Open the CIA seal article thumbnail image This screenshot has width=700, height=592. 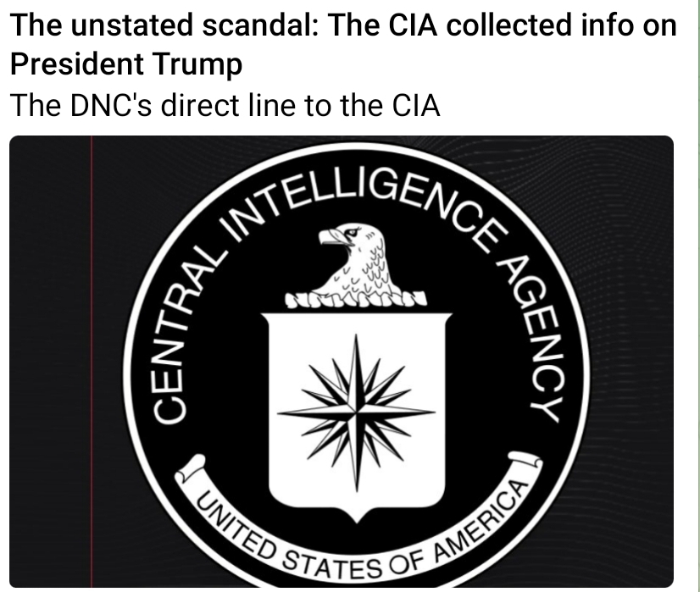point(341,362)
